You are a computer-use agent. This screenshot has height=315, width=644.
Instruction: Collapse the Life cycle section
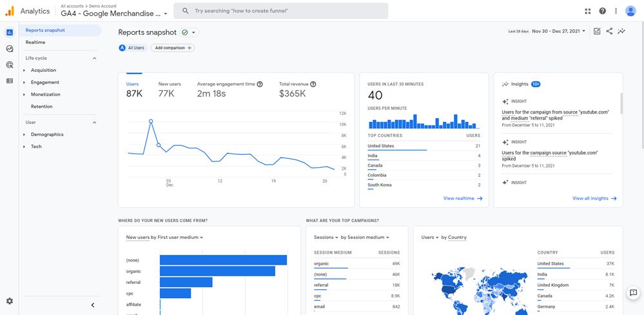point(94,58)
